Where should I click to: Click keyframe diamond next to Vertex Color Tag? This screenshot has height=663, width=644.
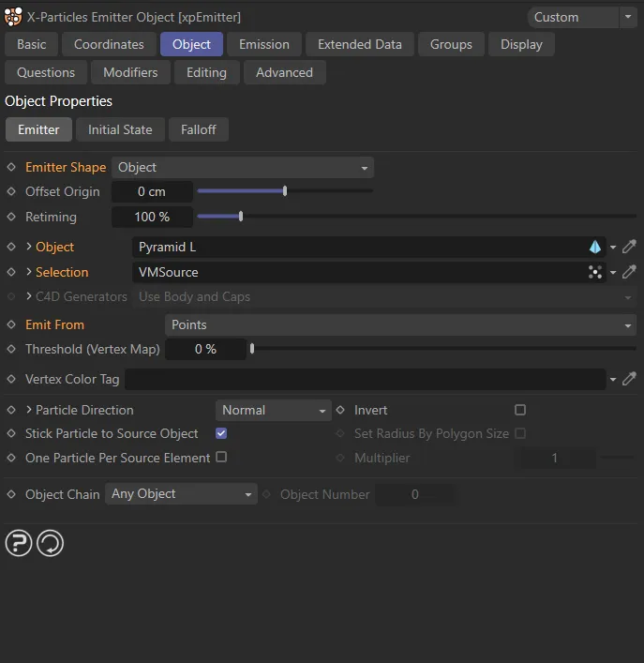[x=11, y=379]
